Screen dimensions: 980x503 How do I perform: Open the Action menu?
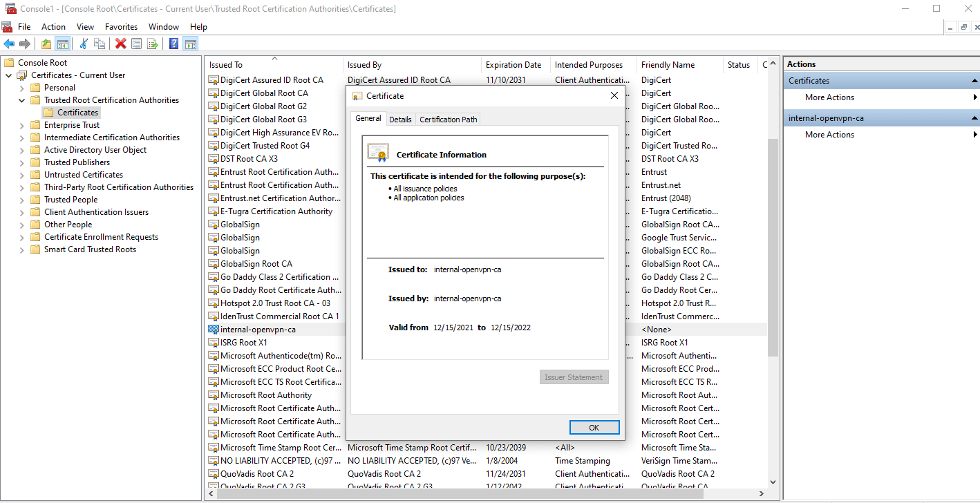(53, 27)
